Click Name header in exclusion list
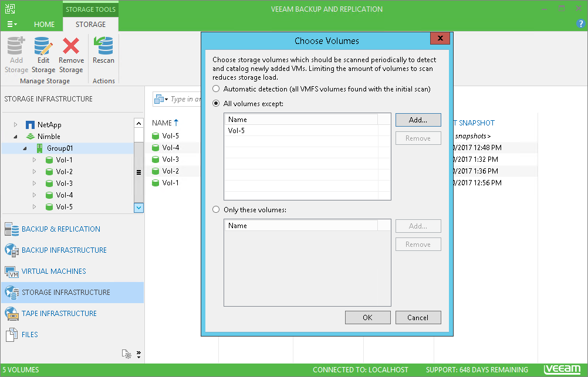588x377 pixels. coord(302,120)
